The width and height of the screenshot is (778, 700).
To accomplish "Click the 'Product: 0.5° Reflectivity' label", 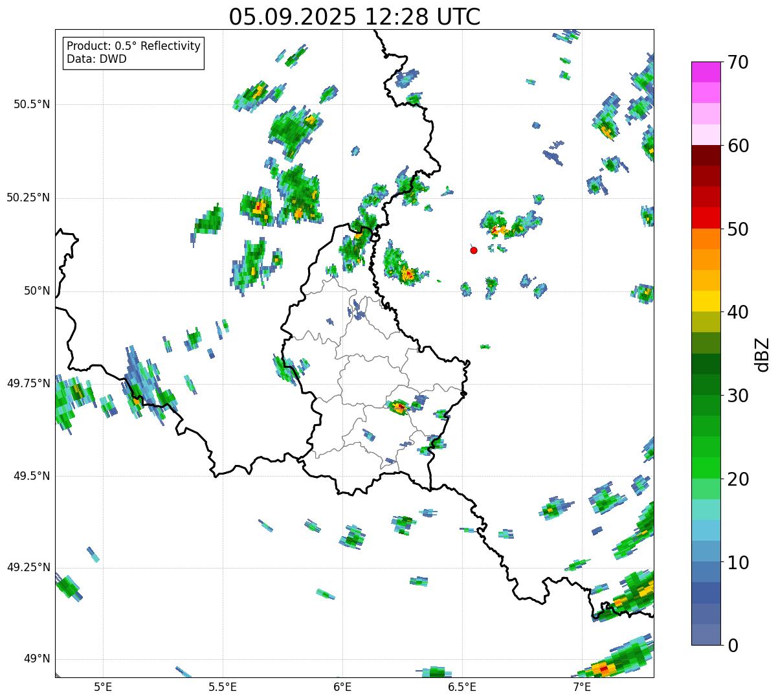I will coord(133,47).
